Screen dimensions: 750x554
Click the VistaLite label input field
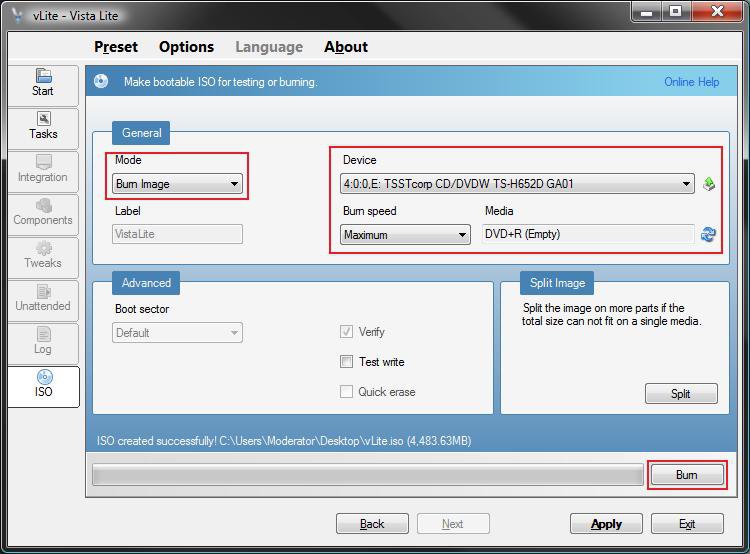pyautogui.click(x=177, y=234)
